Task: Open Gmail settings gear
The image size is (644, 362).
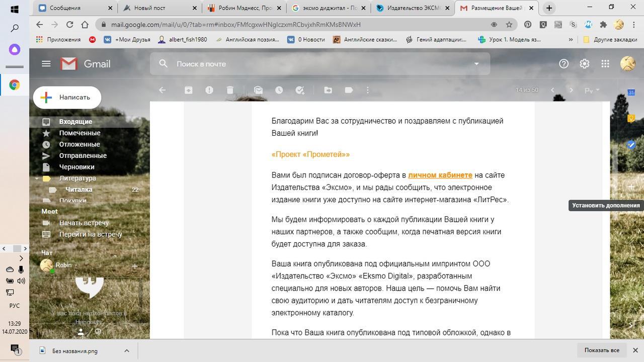Action: 584,64
